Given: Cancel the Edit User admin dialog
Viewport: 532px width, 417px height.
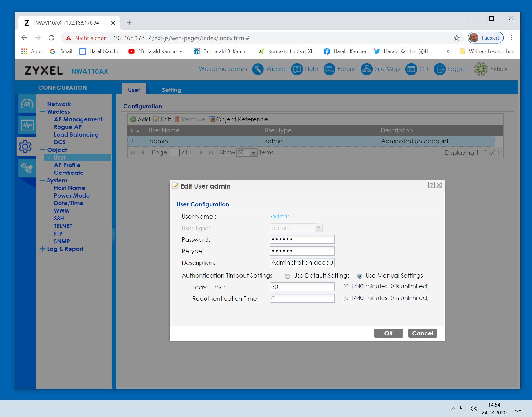Looking at the screenshot, I should point(422,333).
